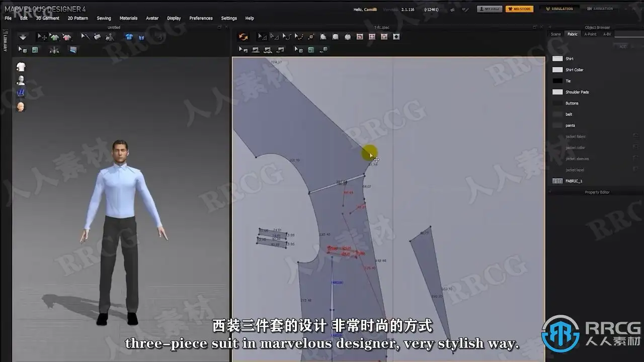Switch to the Fabric tab
This screenshot has width=644, height=362.
[x=573, y=34]
